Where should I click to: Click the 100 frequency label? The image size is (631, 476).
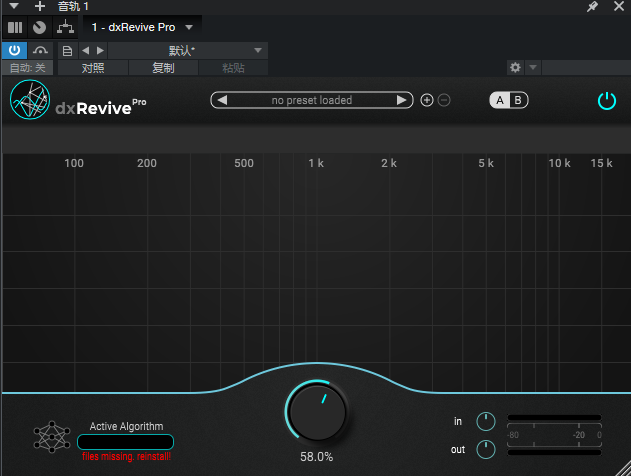pyautogui.click(x=74, y=163)
